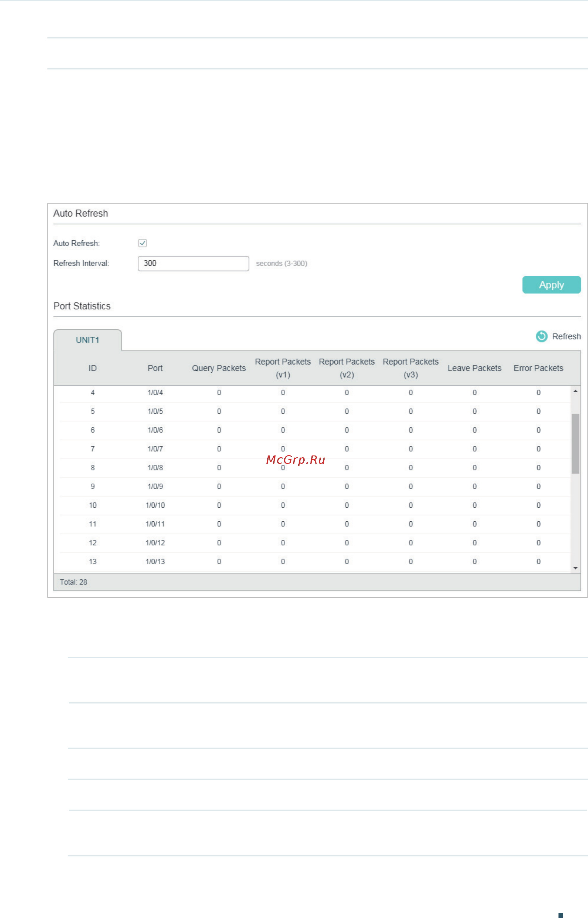Select port 1/0/7 cell
Image resolution: width=588 pixels, height=919 pixels.
[x=155, y=449]
